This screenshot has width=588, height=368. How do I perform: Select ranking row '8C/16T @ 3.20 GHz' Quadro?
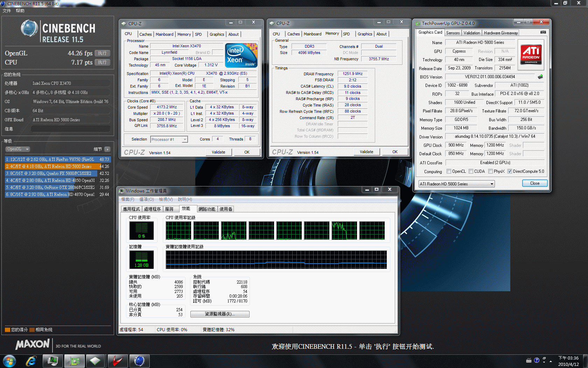pos(57,173)
